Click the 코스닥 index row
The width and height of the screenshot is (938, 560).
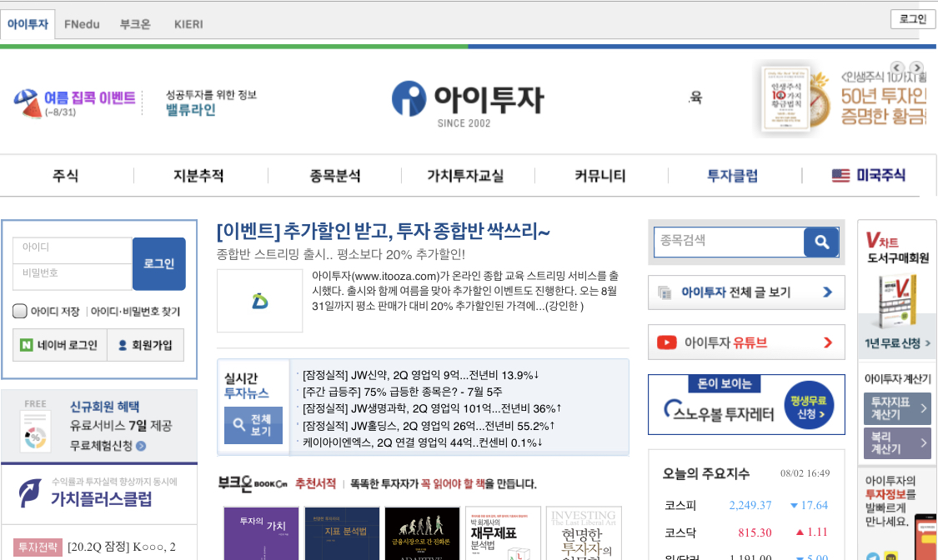point(746,532)
